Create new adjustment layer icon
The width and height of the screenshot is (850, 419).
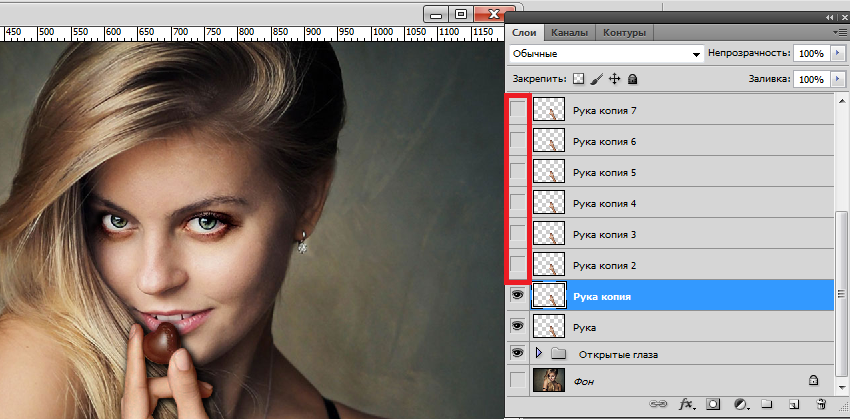point(739,405)
